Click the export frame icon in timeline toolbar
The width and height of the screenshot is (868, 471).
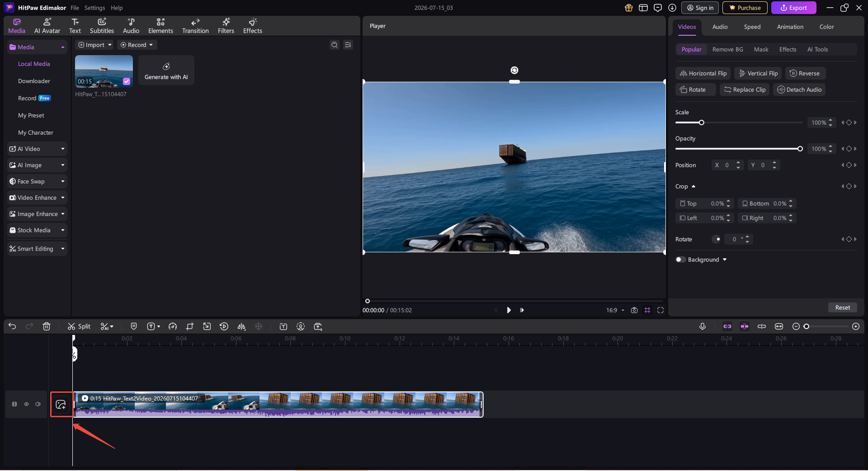point(318,326)
